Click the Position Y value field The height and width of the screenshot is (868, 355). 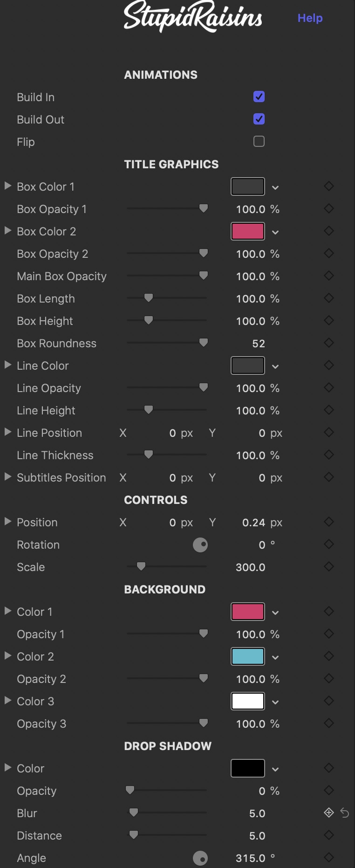tap(253, 523)
